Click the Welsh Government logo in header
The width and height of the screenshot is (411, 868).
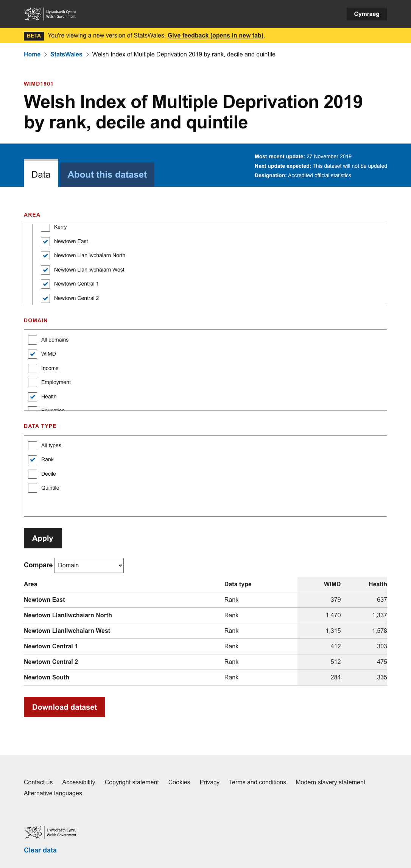[x=50, y=14]
